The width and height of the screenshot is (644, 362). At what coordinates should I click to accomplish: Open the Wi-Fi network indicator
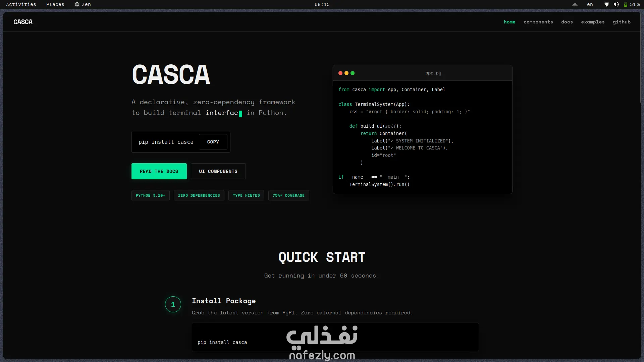coord(606,4)
